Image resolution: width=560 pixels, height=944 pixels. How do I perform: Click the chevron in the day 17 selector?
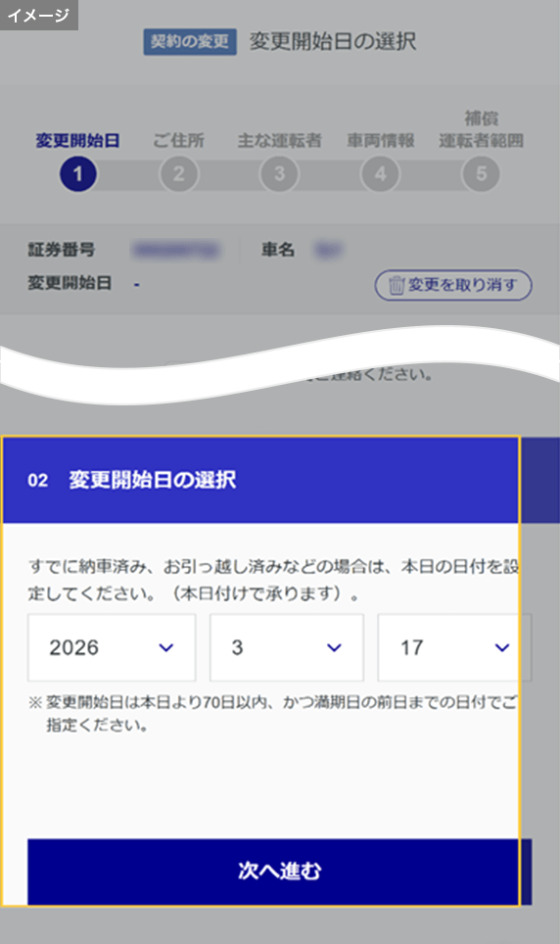[502, 648]
